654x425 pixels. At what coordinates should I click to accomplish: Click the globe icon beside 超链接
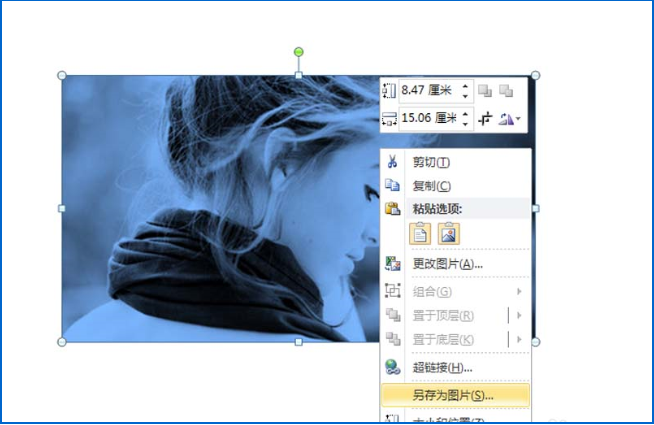393,368
